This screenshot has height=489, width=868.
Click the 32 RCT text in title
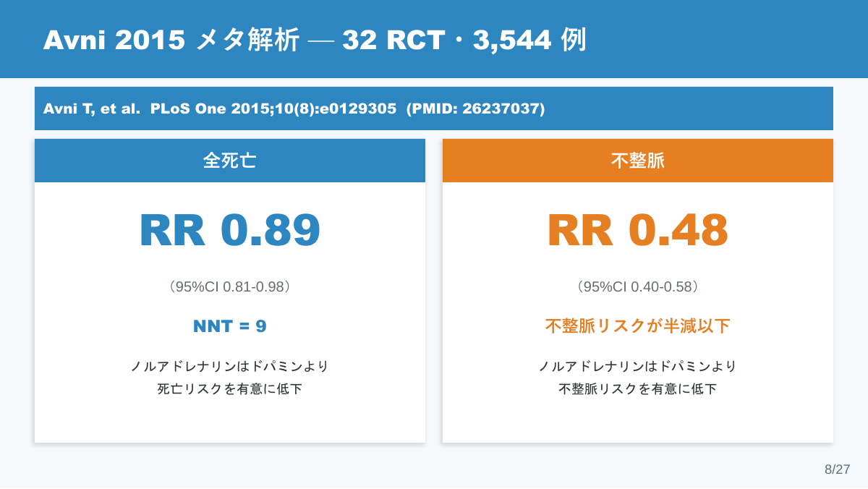(x=393, y=41)
